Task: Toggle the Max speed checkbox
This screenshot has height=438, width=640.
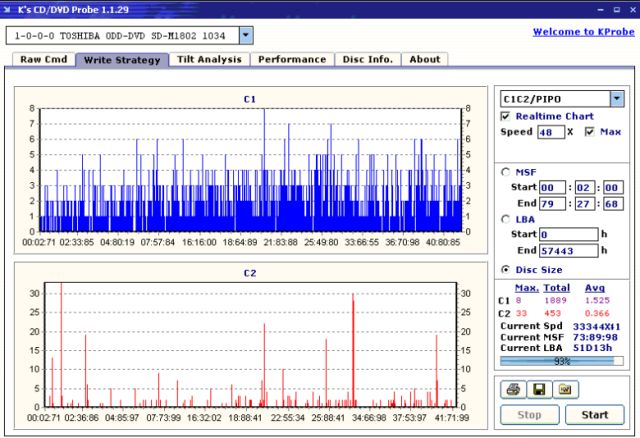Action: point(589,131)
